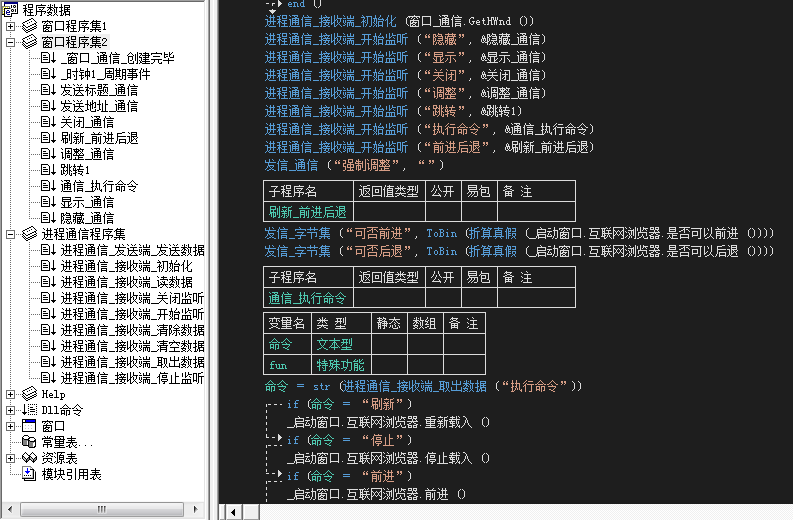The height and width of the screenshot is (520, 793).
Task: Click the Help assembly icon
Action: (x=29, y=394)
